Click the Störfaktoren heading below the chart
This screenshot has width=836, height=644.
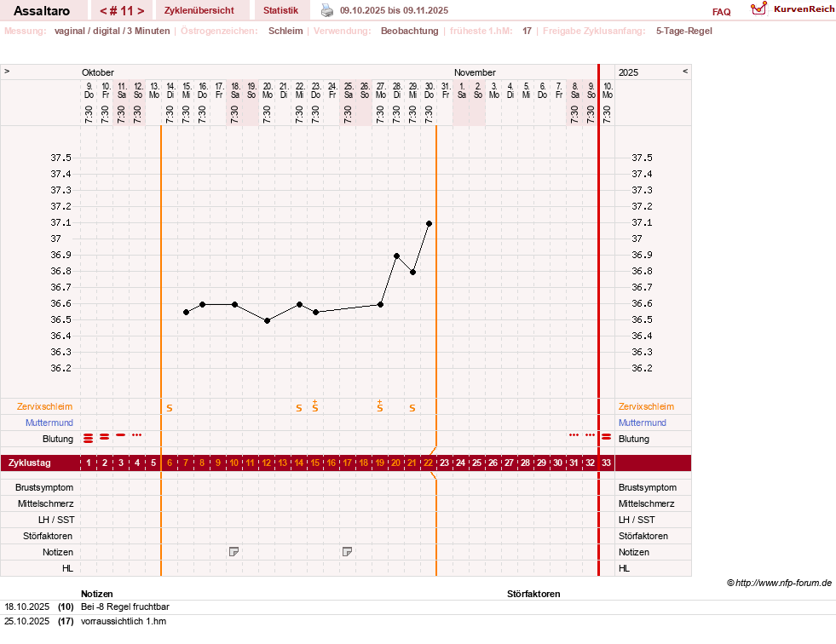(533, 594)
